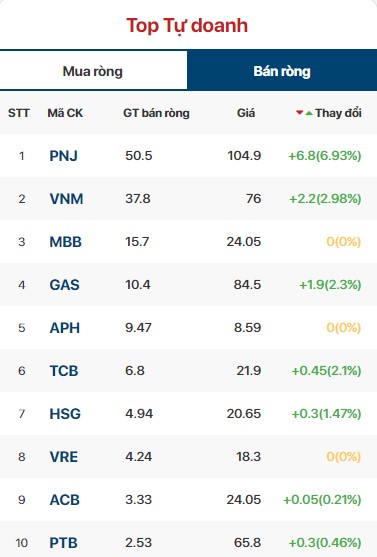Open the ACB stock code link
This screenshot has width=377, height=557.
click(65, 499)
